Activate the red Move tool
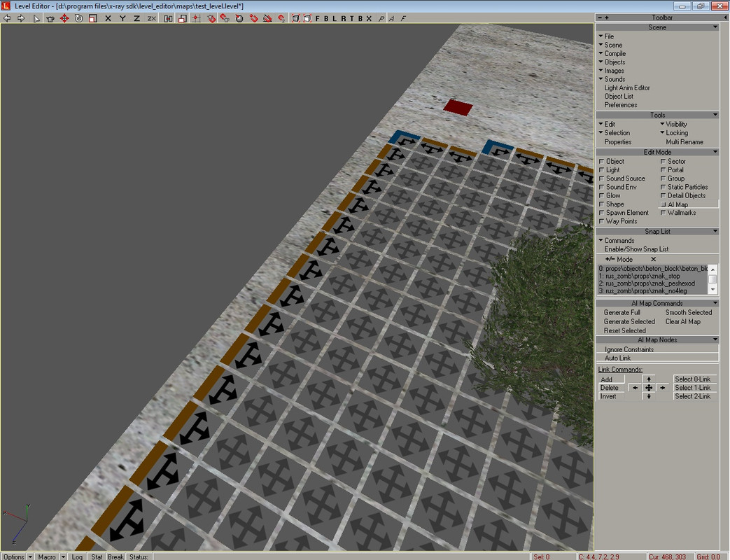The height and width of the screenshot is (560, 730). click(64, 18)
